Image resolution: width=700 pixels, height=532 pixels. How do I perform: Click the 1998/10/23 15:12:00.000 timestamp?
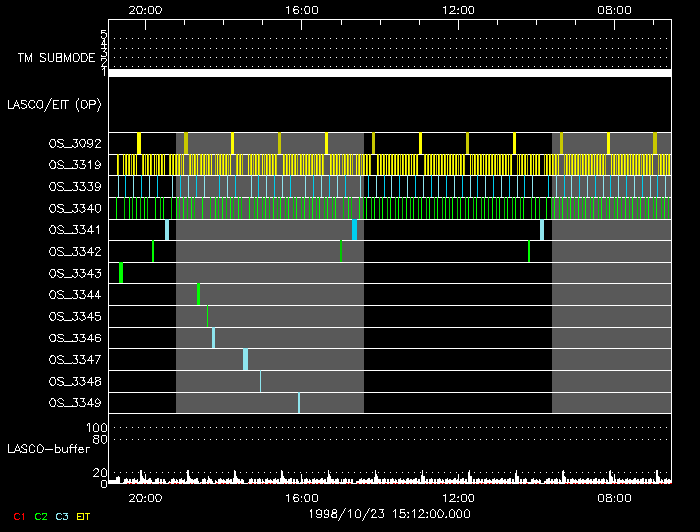389,514
